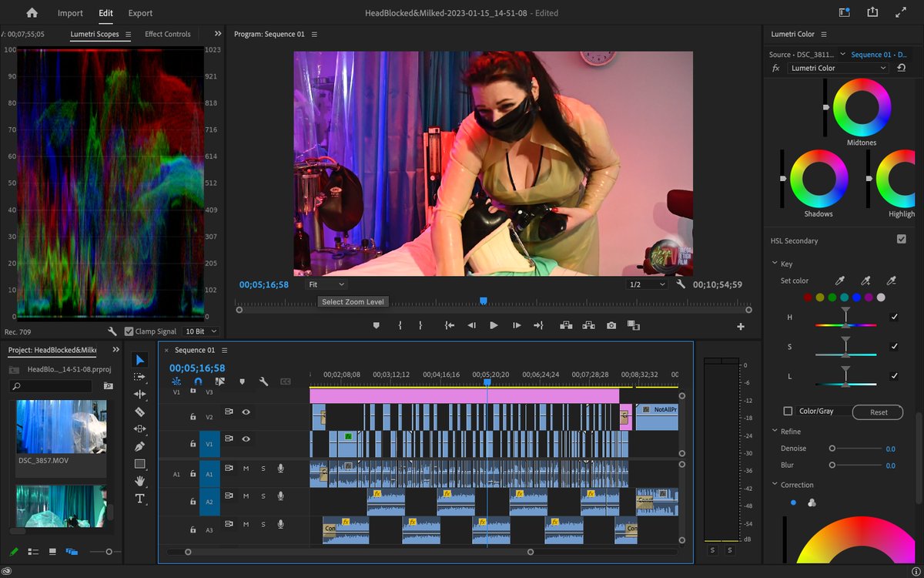Mute audio track A1
The width and height of the screenshot is (924, 578).
(x=246, y=469)
